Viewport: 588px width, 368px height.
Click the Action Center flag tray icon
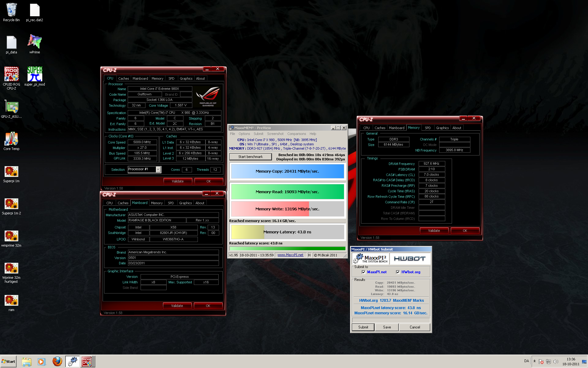pos(541,362)
